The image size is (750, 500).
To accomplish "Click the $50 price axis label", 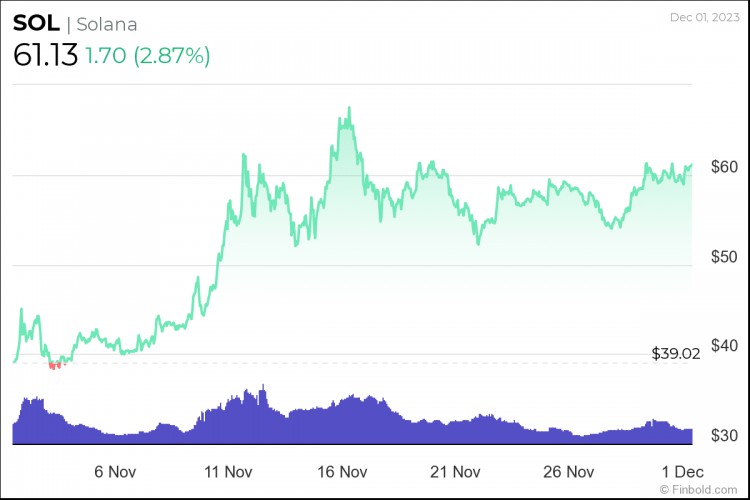I will 724,256.
